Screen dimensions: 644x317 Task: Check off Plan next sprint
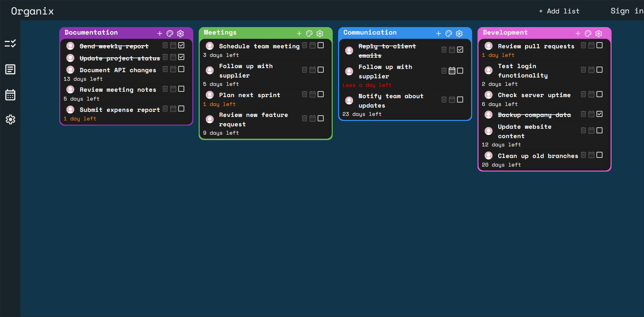coord(321,94)
